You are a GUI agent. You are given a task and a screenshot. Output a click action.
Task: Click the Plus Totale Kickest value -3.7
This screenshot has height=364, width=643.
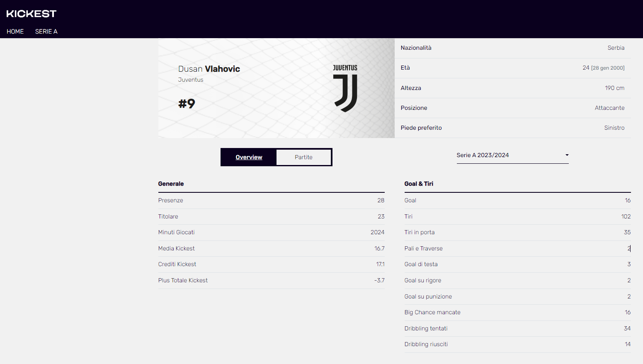379,280
